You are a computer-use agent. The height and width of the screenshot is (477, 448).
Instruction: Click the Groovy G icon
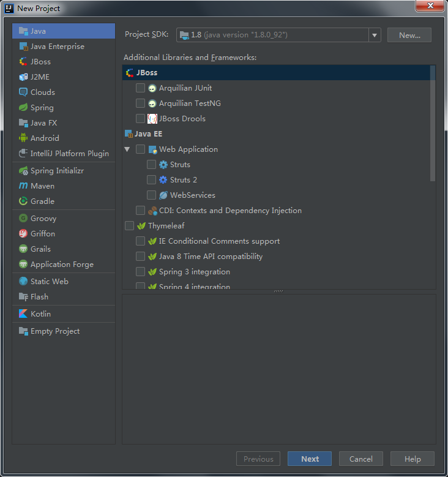23,218
